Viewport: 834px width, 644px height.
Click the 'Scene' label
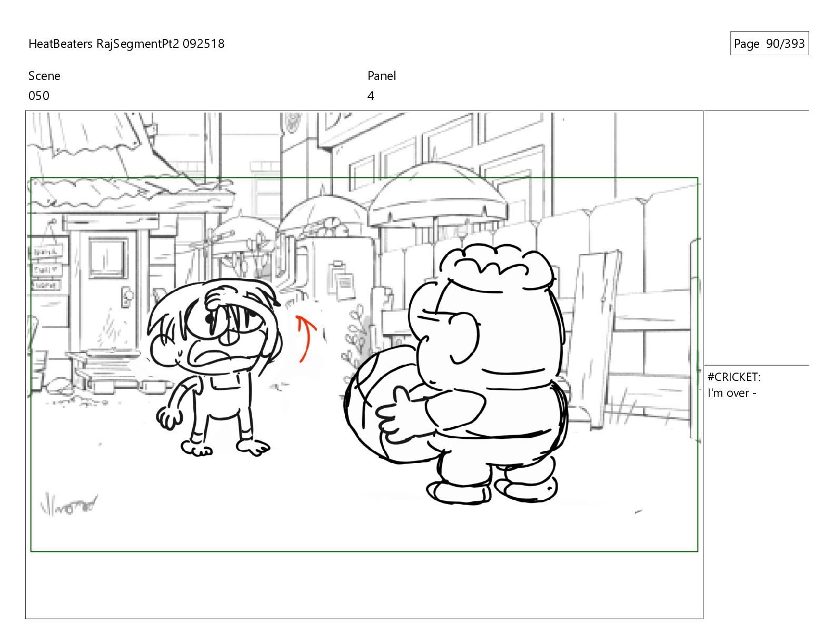point(44,76)
